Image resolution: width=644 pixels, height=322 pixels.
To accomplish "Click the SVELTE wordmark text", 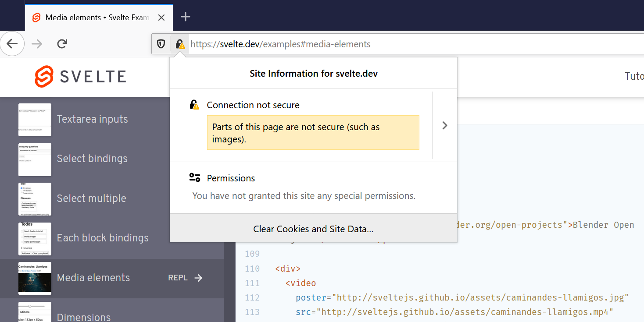I will tap(93, 77).
